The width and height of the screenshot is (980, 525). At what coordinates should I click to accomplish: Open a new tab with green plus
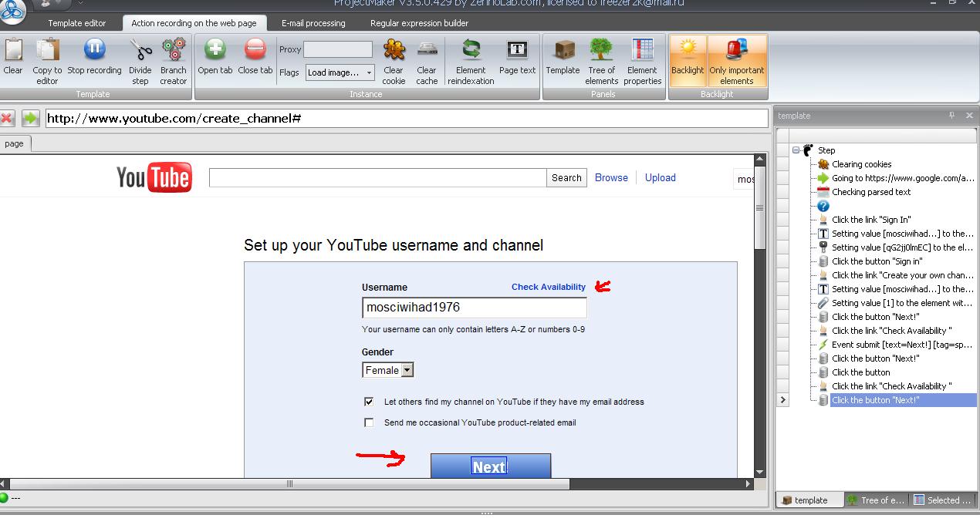(x=215, y=50)
